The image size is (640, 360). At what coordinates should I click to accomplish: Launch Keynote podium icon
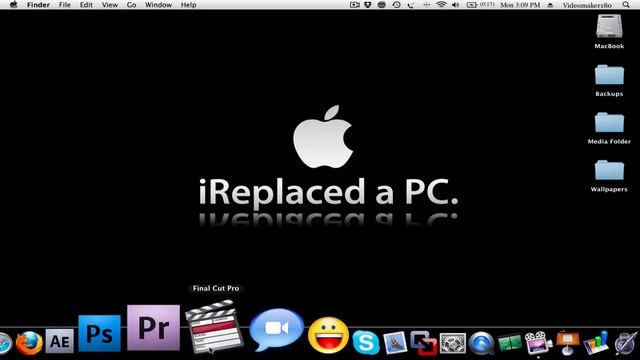(x=567, y=342)
